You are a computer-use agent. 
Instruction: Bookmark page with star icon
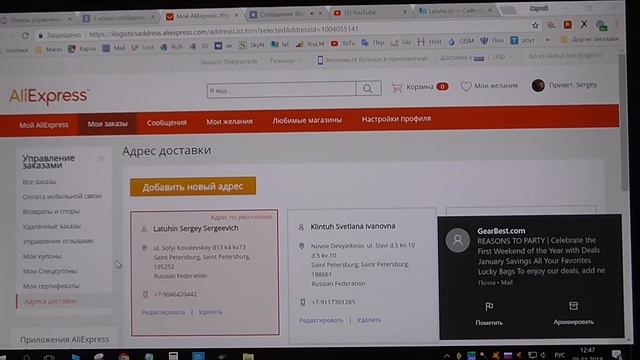pyautogui.click(x=535, y=25)
